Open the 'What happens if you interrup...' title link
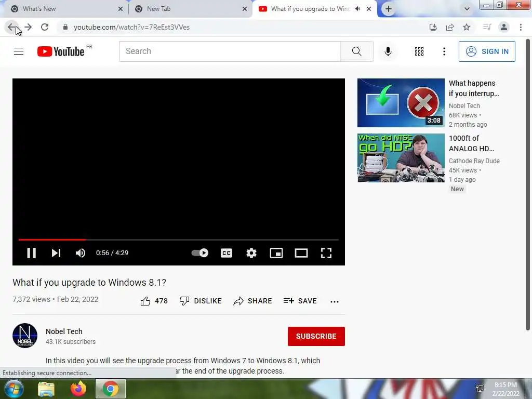Viewport: 532px width, 399px height. 474,88
